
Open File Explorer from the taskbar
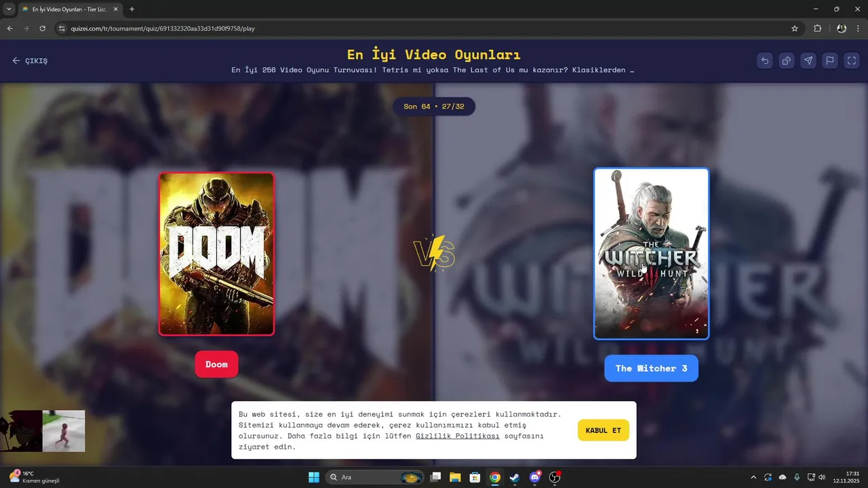point(455,477)
